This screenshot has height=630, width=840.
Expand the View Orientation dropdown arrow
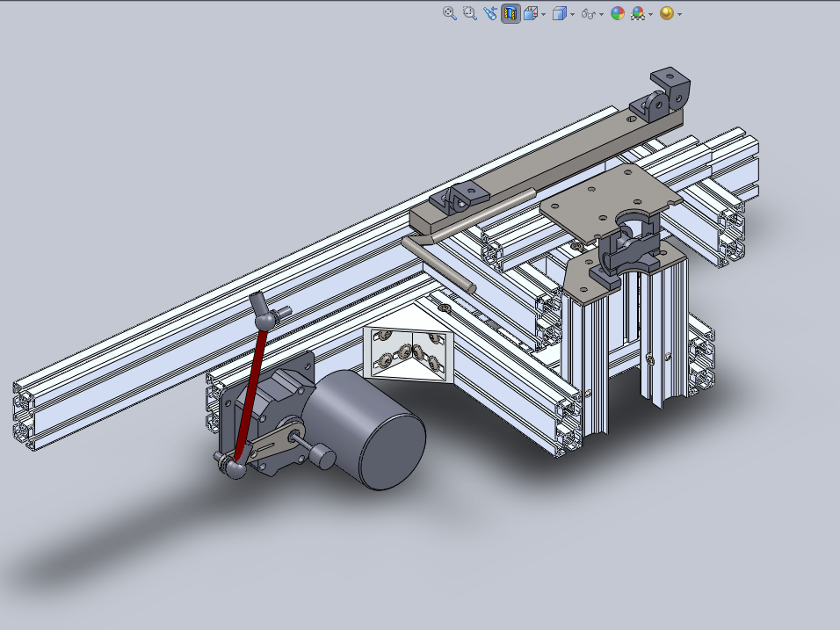[x=543, y=14]
